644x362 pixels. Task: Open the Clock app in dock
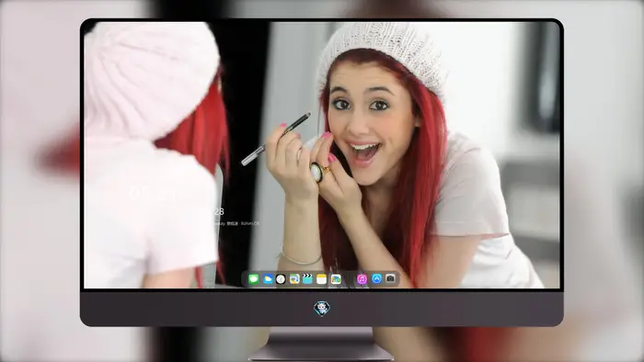point(281,279)
